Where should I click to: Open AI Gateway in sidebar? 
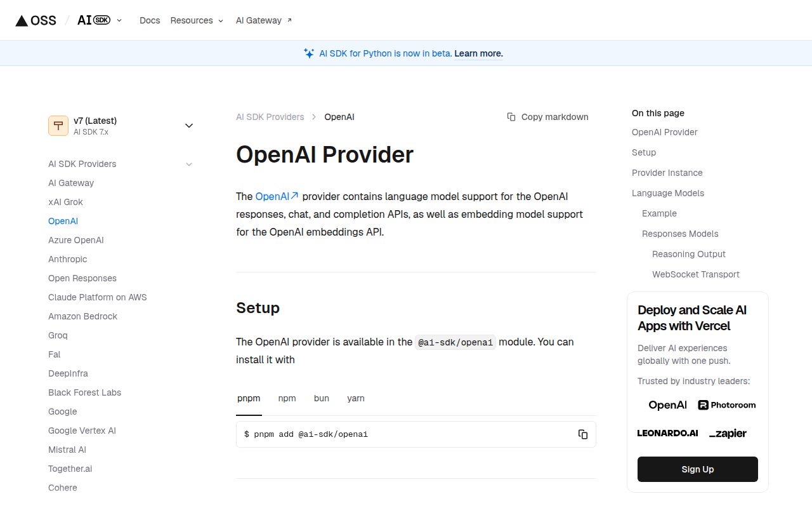71,183
